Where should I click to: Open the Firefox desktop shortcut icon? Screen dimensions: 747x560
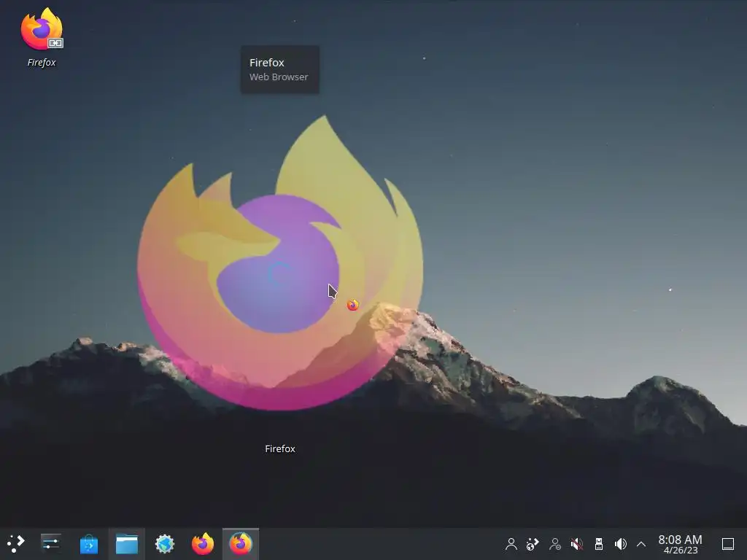click(x=42, y=28)
